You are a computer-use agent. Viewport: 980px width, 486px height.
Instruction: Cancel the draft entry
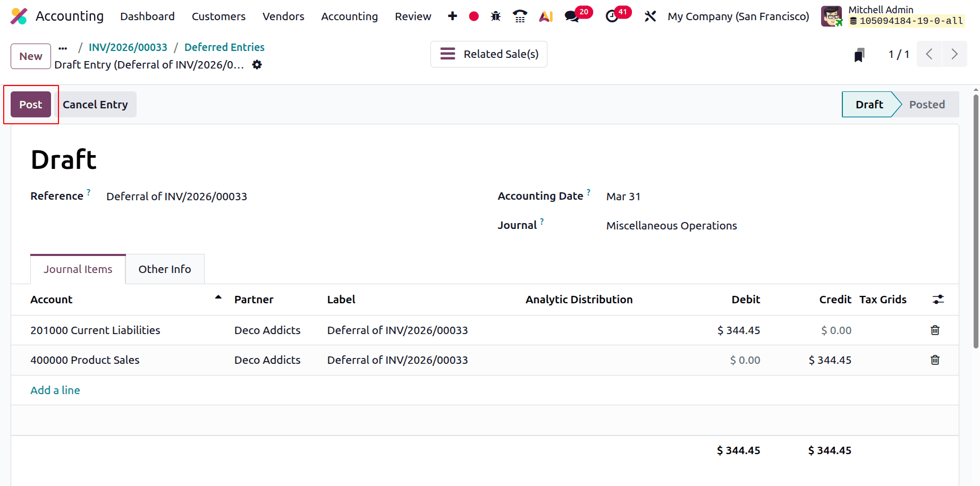(96, 104)
